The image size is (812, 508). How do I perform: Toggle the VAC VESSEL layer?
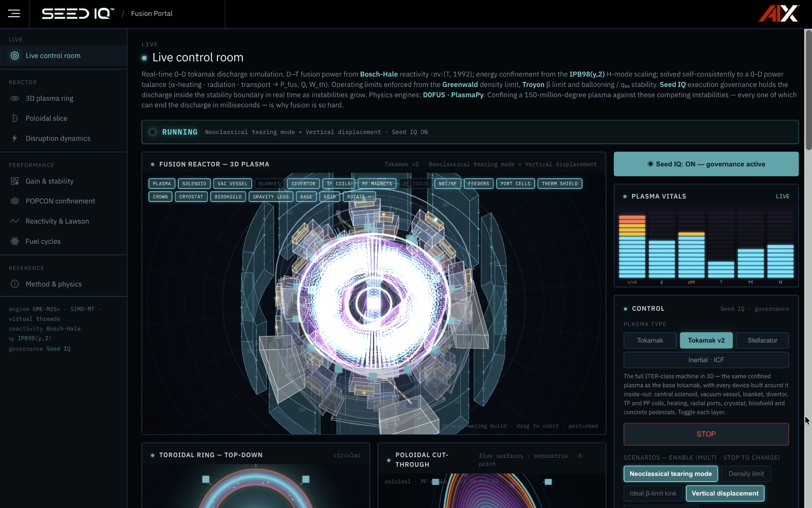point(233,183)
